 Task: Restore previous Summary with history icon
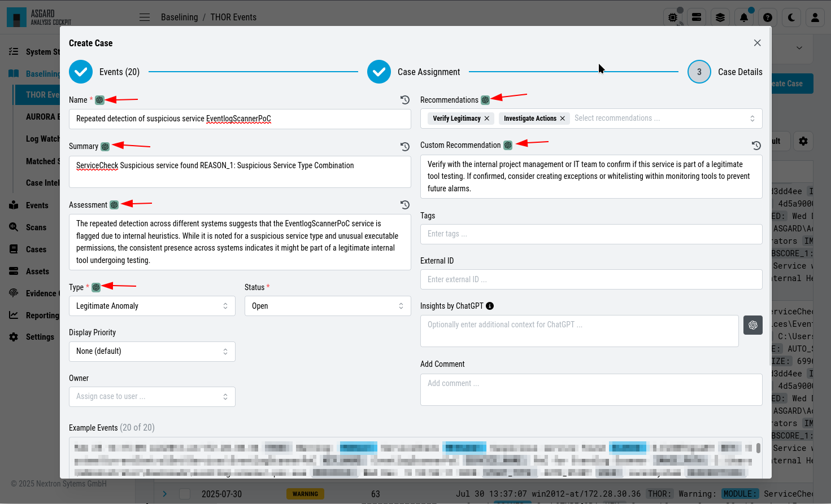[405, 147]
